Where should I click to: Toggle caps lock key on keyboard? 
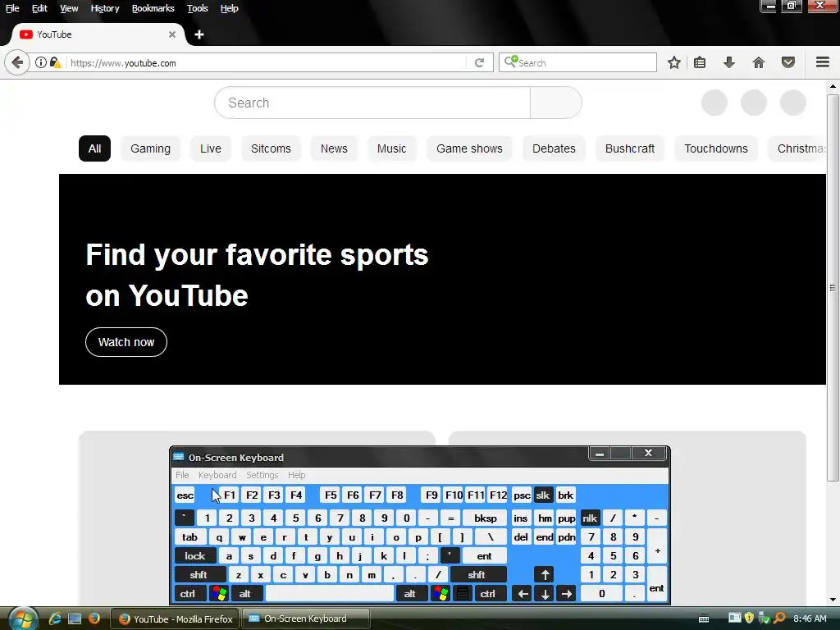pos(195,556)
